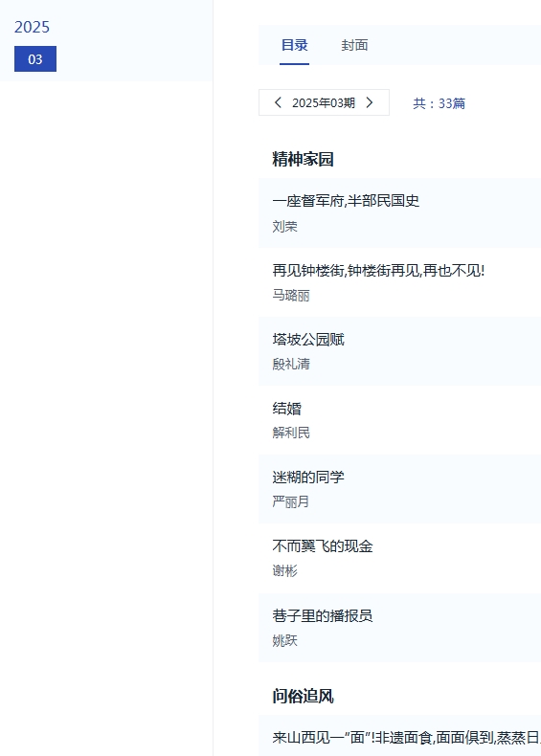541x756 pixels.
Task: Switch to the 封面 tab
Action: point(354,45)
